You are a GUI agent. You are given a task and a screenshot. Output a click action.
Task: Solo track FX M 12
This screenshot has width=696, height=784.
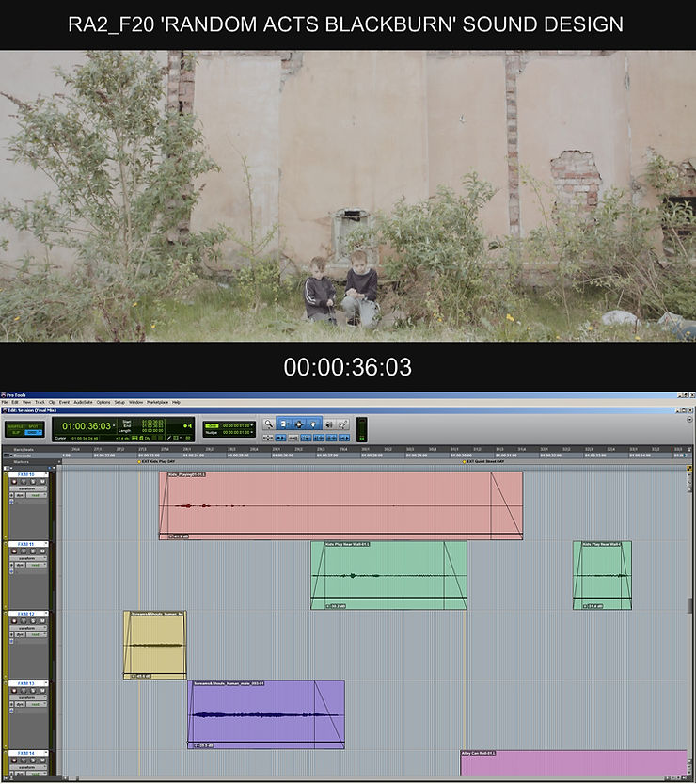[33, 620]
